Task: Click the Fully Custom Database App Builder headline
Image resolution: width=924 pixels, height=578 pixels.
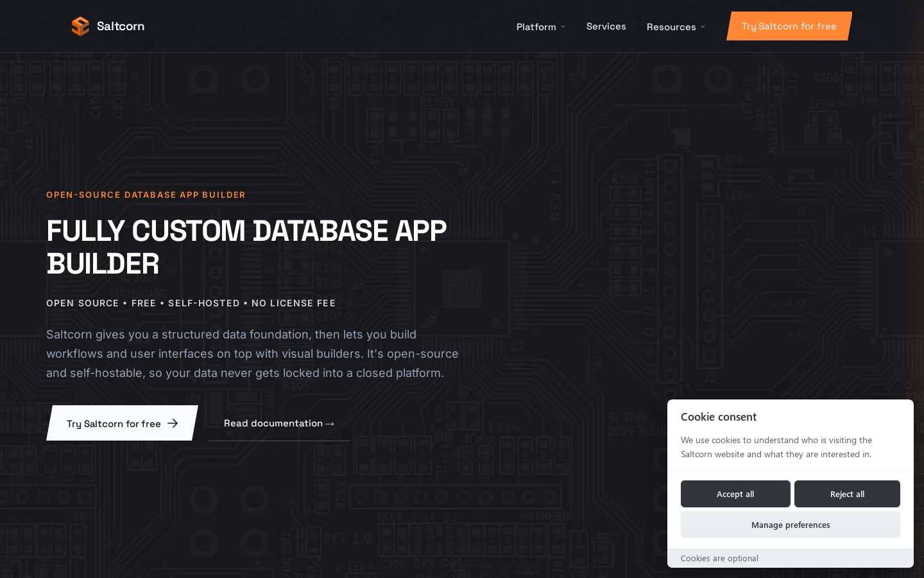Action: (246, 247)
